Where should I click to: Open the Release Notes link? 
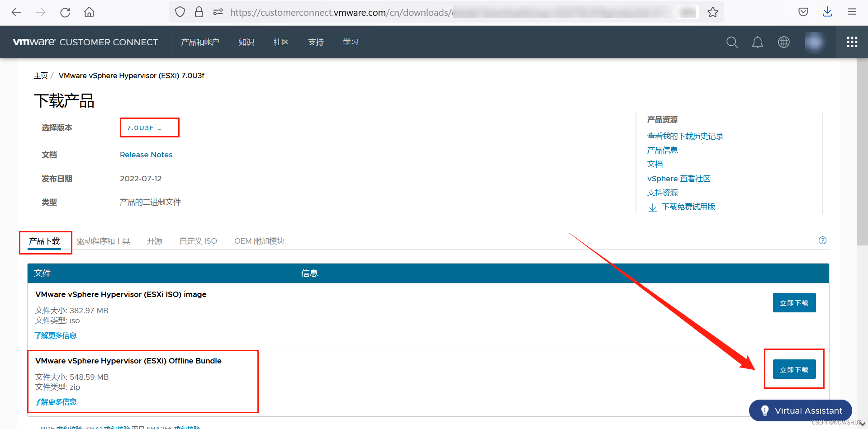point(146,155)
